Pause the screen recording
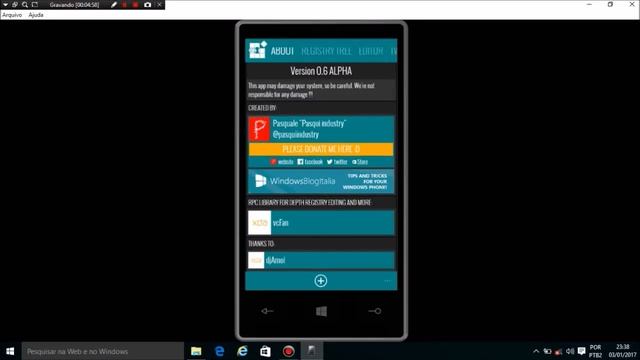This screenshot has width=640, height=360. (x=124, y=4)
